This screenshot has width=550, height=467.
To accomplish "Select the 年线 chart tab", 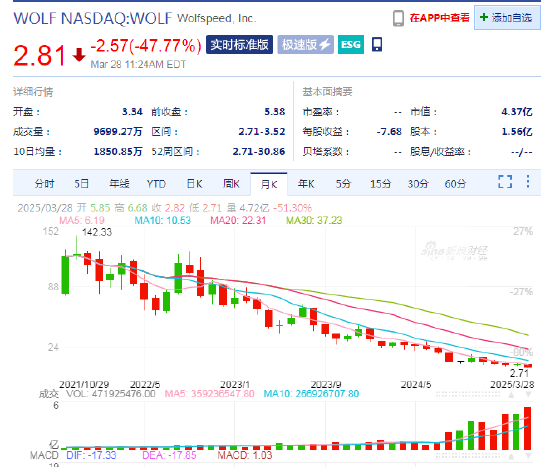I will click(x=119, y=184).
